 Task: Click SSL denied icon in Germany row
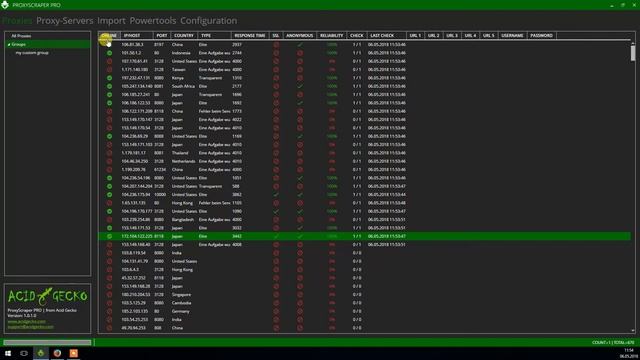click(x=276, y=311)
